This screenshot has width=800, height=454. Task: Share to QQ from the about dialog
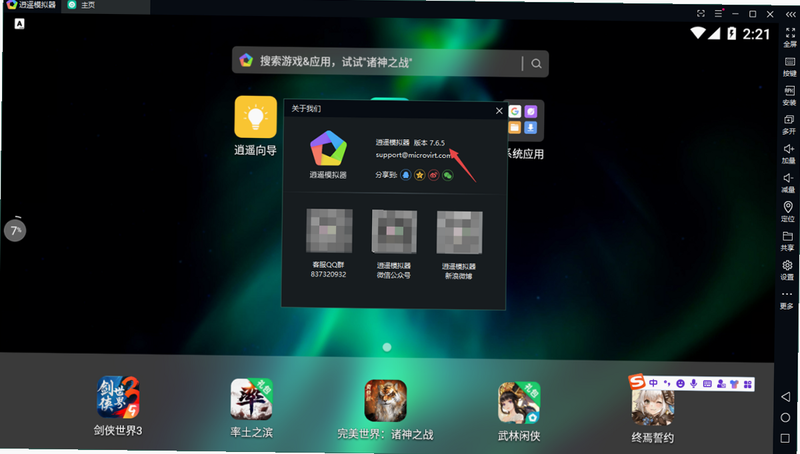[406, 175]
